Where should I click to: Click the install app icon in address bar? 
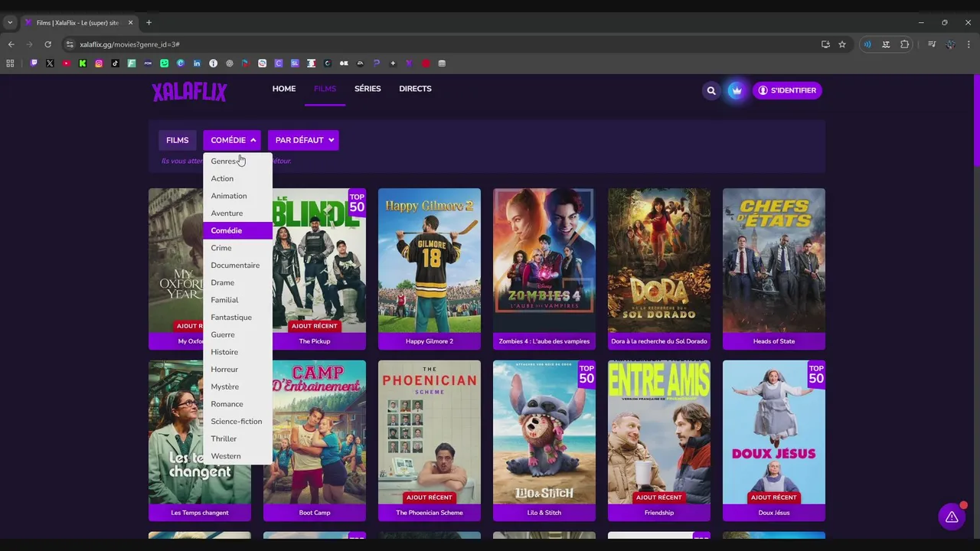click(x=825, y=44)
